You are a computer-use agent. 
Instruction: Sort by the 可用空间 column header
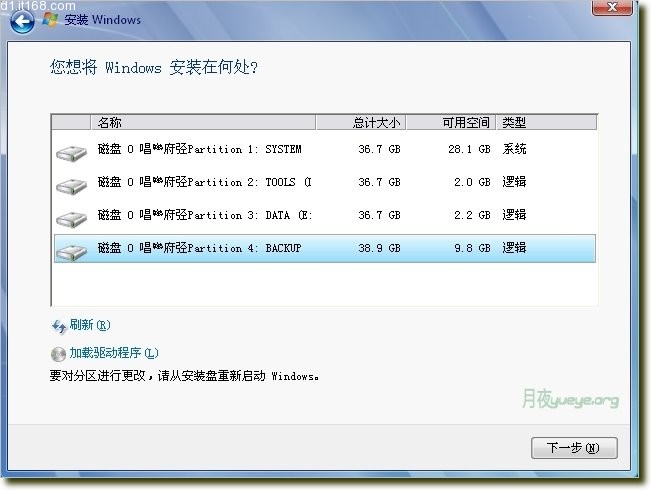tap(451, 122)
